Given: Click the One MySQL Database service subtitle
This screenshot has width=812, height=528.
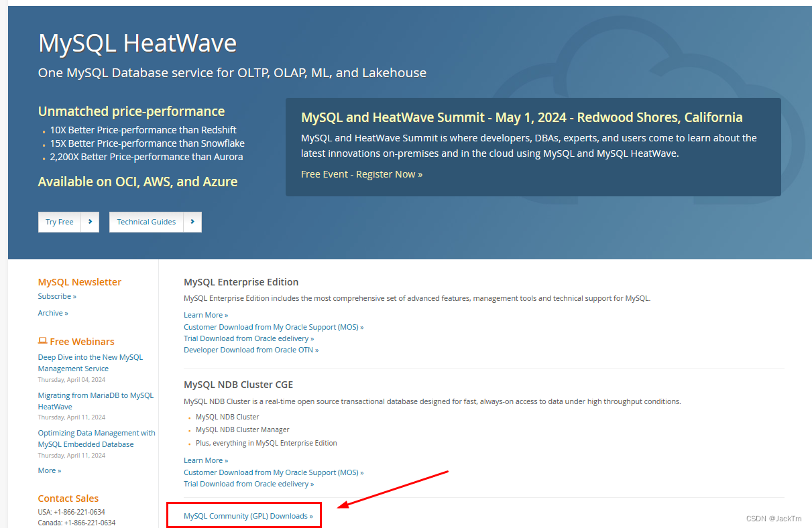Looking at the screenshot, I should (x=232, y=72).
